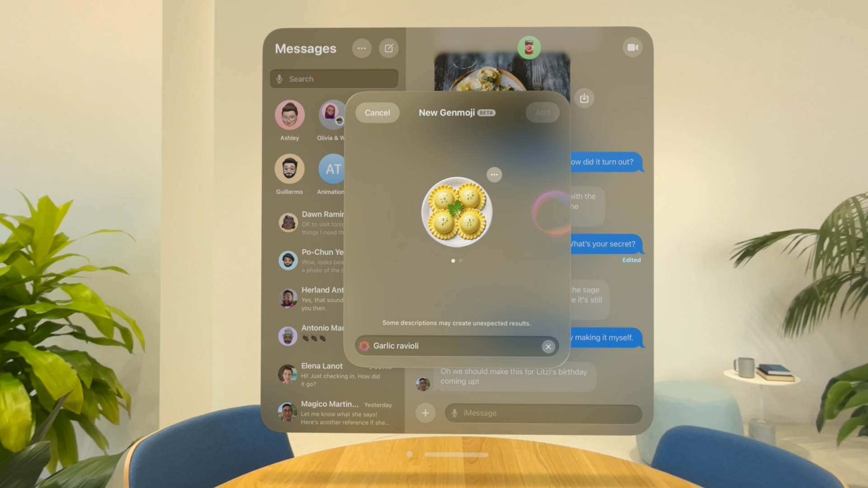The height and width of the screenshot is (488, 868).
Task: Select the first Genmoji variation dot indicator
Action: 453,260
